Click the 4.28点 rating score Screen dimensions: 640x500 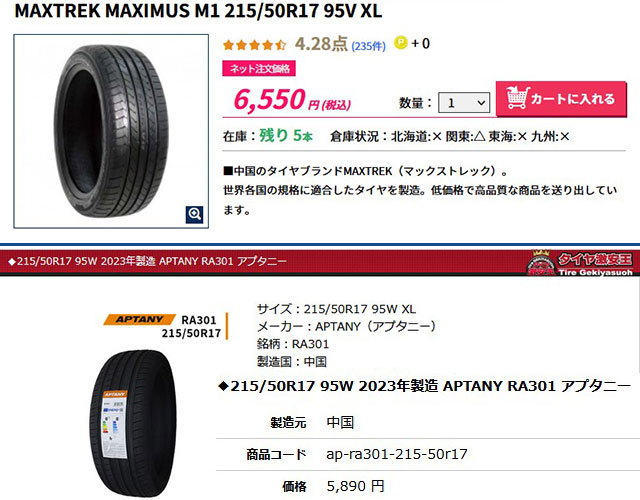point(321,44)
